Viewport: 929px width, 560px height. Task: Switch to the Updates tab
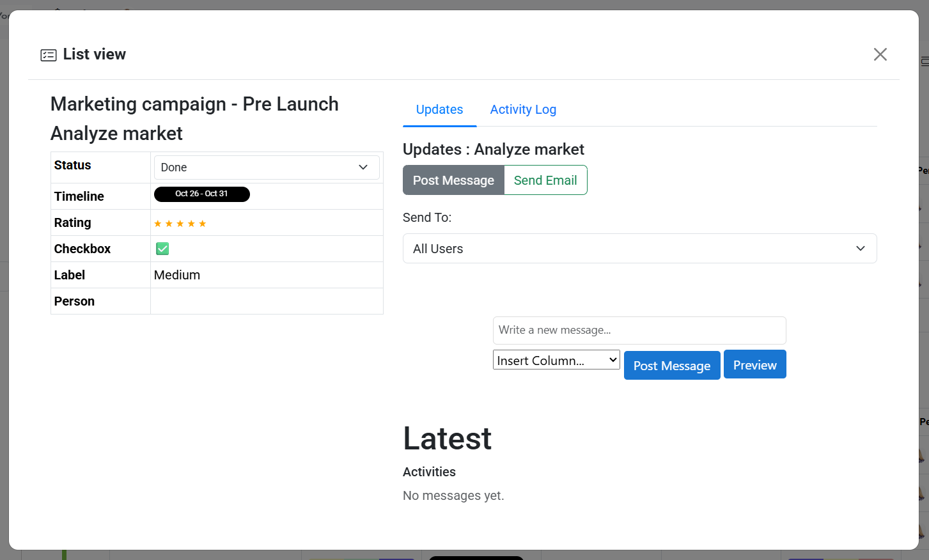pyautogui.click(x=439, y=109)
